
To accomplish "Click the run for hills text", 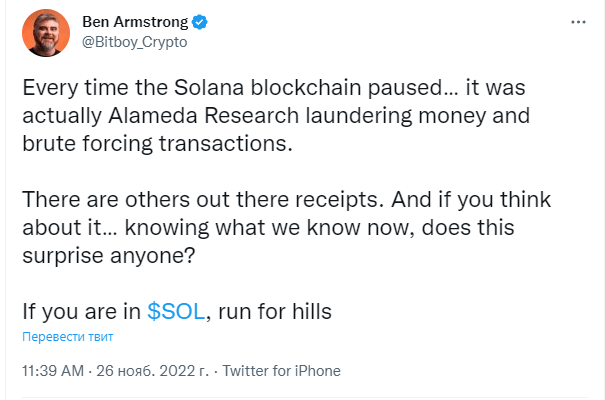I will [x=275, y=311].
